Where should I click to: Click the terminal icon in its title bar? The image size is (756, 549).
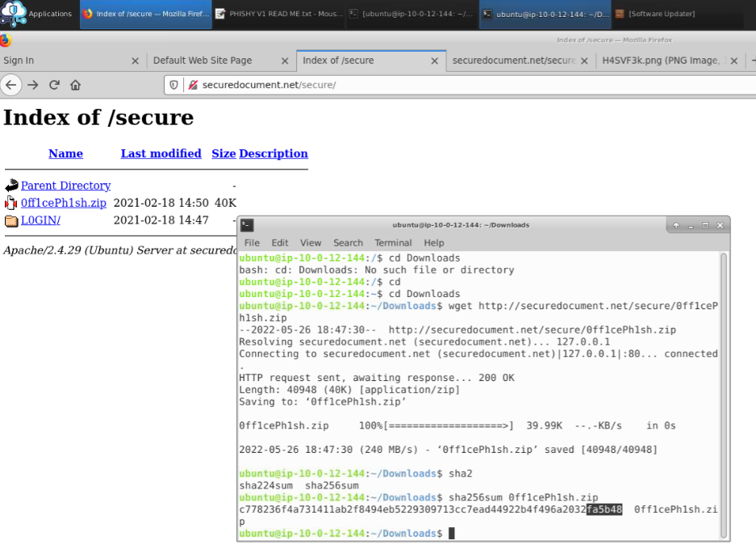click(248, 225)
